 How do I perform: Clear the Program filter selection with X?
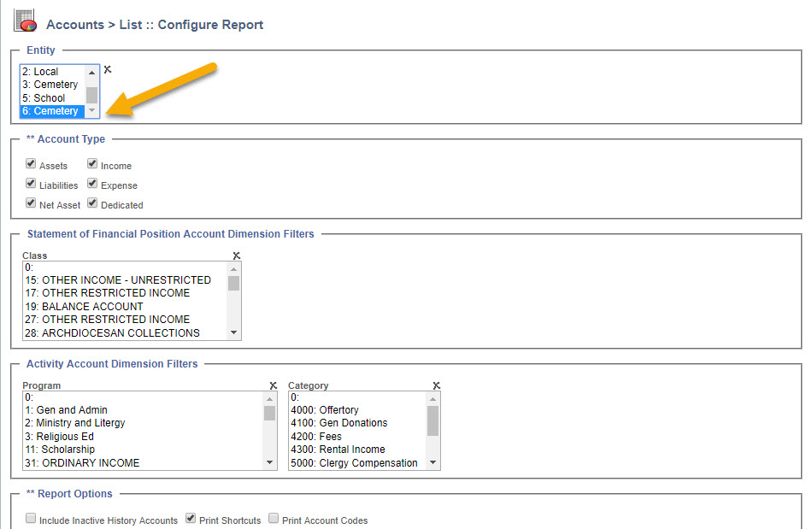pos(274,385)
